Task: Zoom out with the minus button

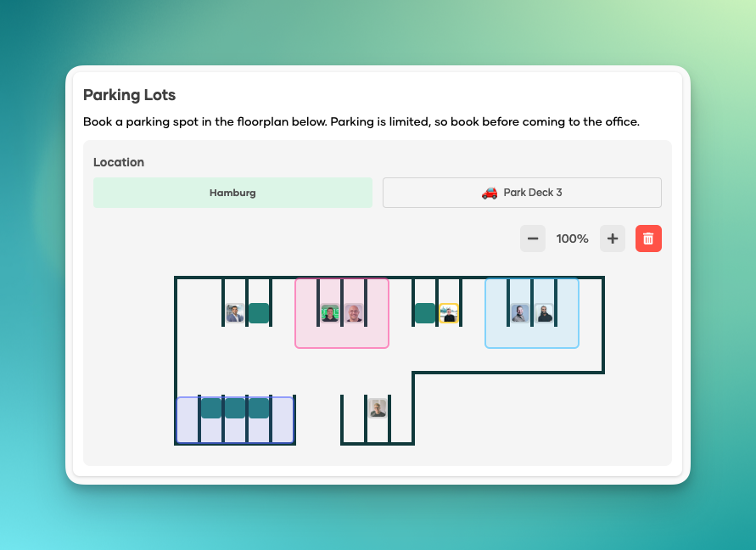Action: point(533,239)
